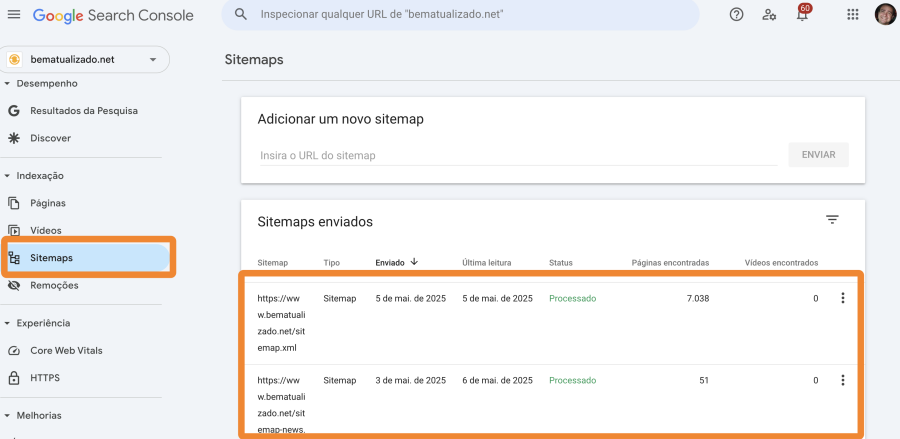Click the Discover asterisk icon
This screenshot has width=900, height=439.
tap(14, 138)
